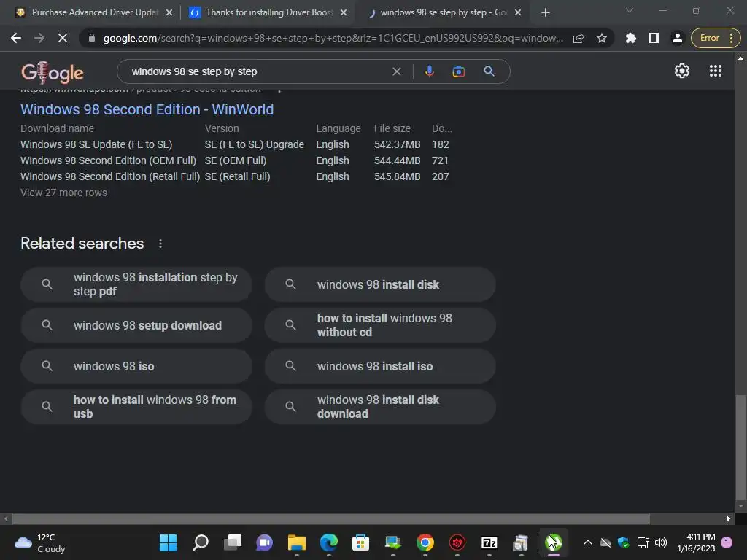Image resolution: width=747 pixels, height=560 pixels.
Task: Open the Chrome side panel
Action: coord(654,38)
